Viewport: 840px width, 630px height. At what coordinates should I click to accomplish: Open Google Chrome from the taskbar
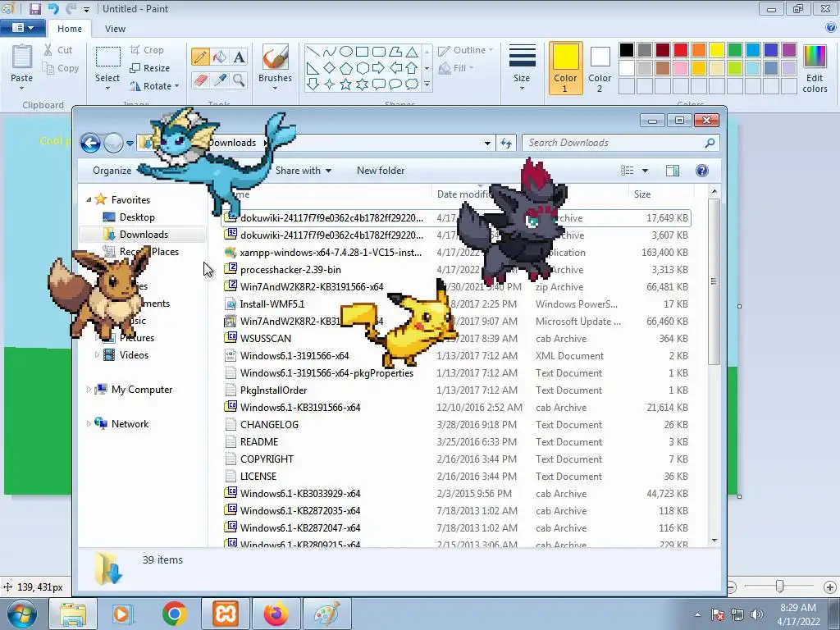click(175, 614)
